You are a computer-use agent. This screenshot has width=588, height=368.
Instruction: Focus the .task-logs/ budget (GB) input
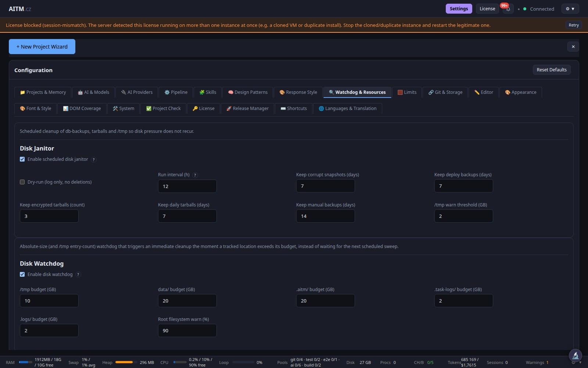click(464, 301)
